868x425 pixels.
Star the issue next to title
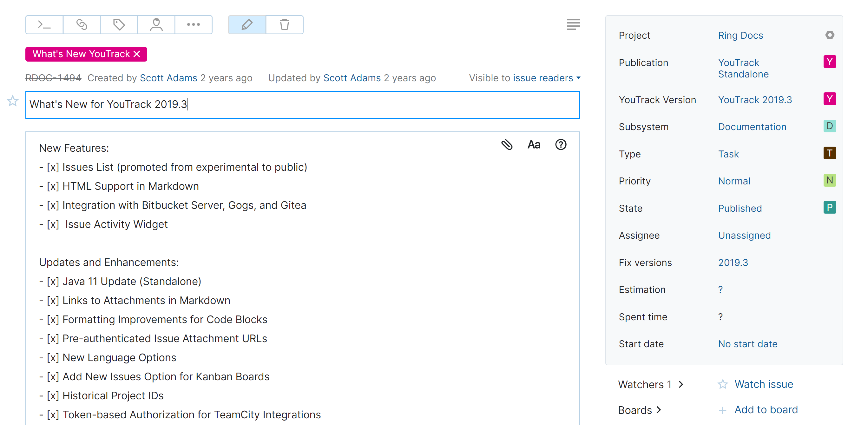click(12, 101)
